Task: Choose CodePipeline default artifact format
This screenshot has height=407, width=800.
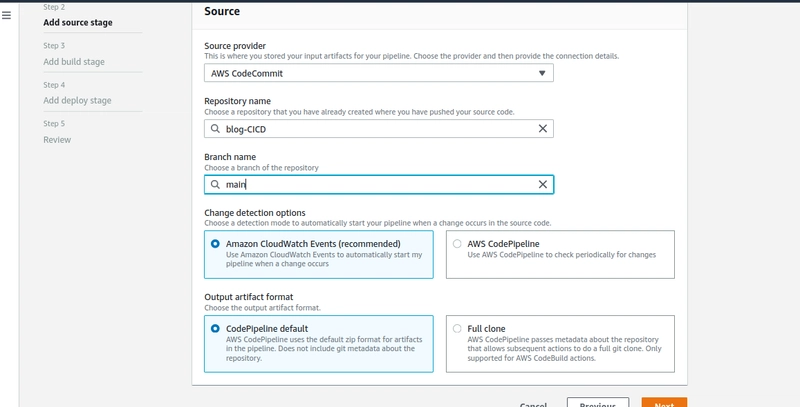Action: pyautogui.click(x=215, y=328)
